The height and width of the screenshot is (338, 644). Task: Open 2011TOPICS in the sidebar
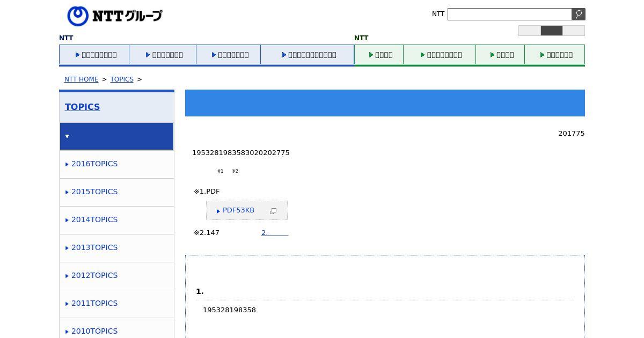tap(94, 303)
